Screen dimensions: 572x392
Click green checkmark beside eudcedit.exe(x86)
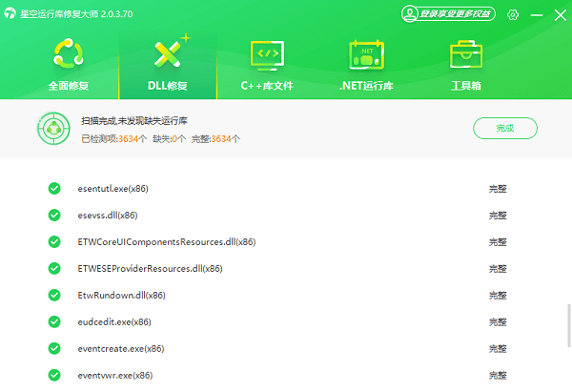(x=54, y=322)
